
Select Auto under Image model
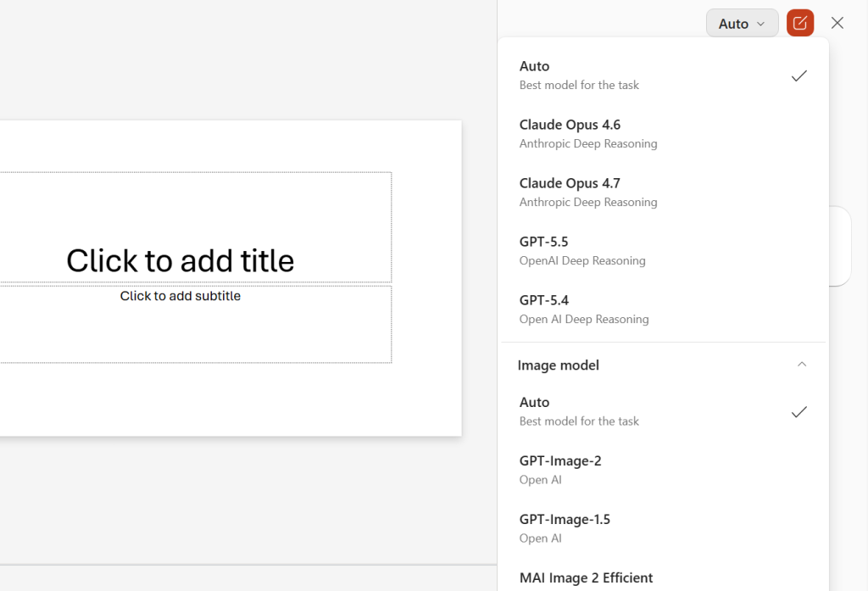point(663,411)
